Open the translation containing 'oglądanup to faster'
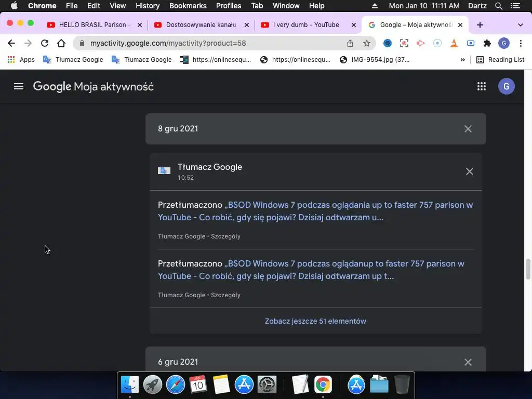532x399 pixels. coord(311,270)
